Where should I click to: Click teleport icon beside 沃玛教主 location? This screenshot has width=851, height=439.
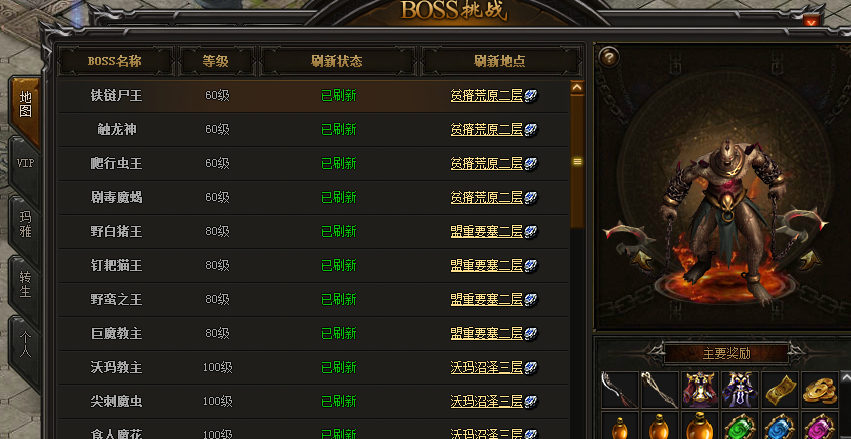(x=531, y=368)
